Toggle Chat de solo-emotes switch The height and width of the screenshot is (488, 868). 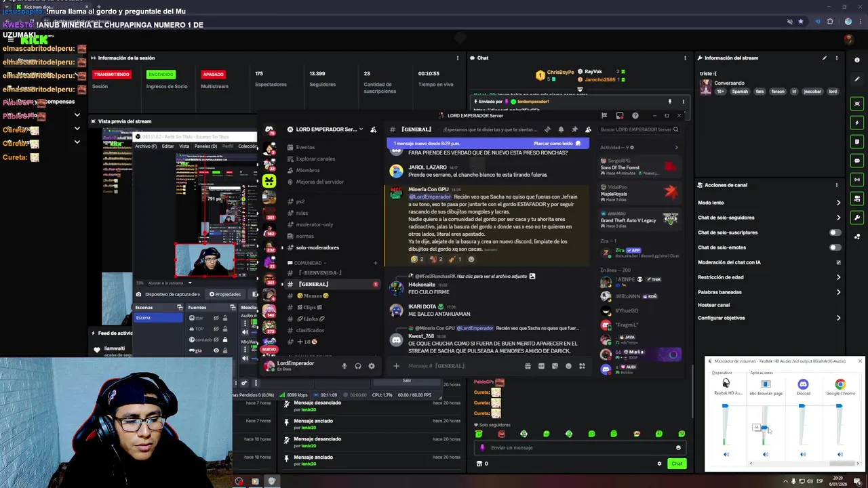click(x=835, y=247)
